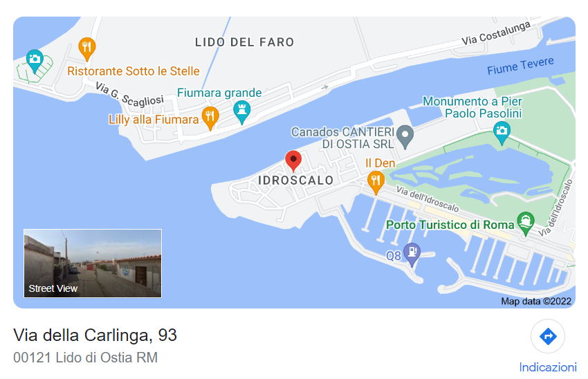Image resolution: width=588 pixels, height=379 pixels.
Task: Select the LIDO DEL FARO area label
Action: pyautogui.click(x=244, y=42)
